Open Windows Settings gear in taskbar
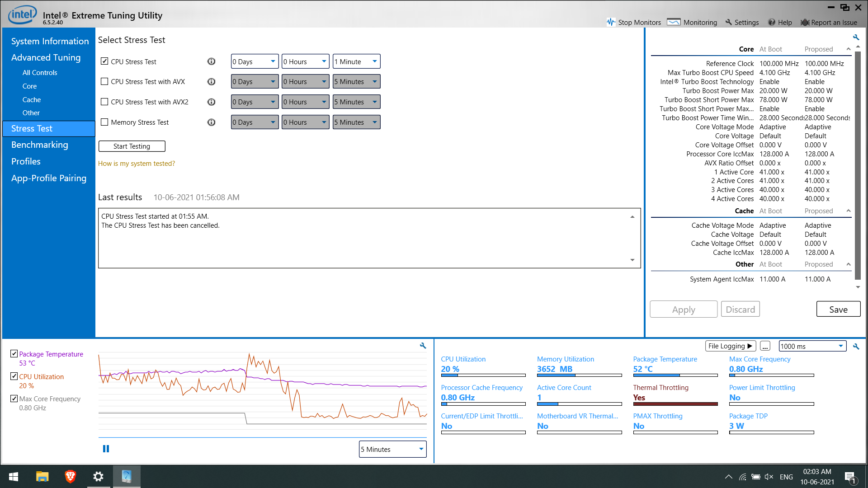This screenshot has width=868, height=488. [x=98, y=477]
